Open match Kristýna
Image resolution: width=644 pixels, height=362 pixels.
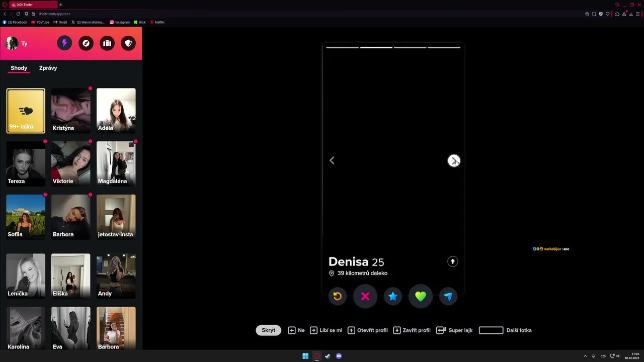[x=71, y=111]
